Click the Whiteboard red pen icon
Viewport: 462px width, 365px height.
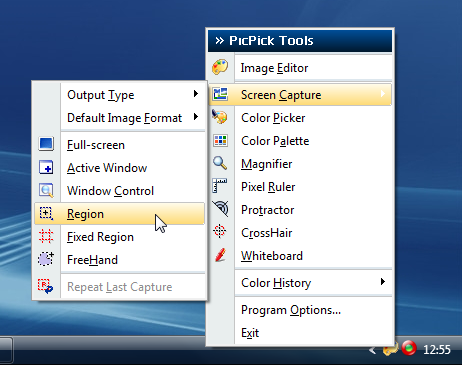(220, 255)
